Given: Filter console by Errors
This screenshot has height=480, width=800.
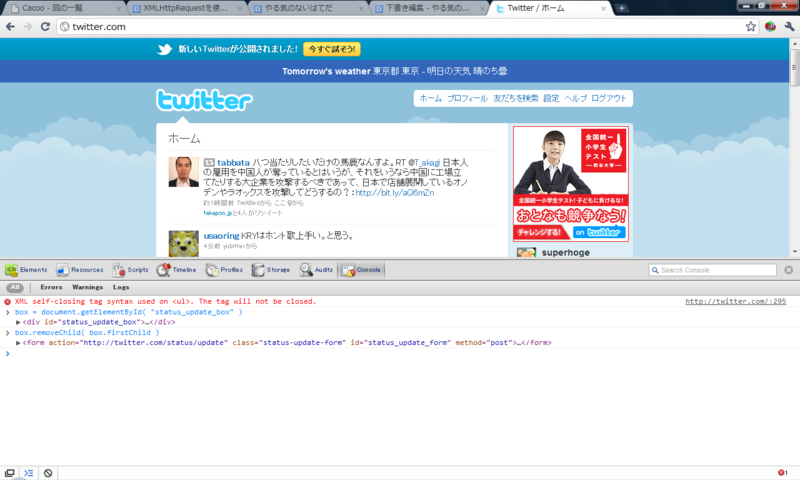Looking at the screenshot, I should click(51, 287).
